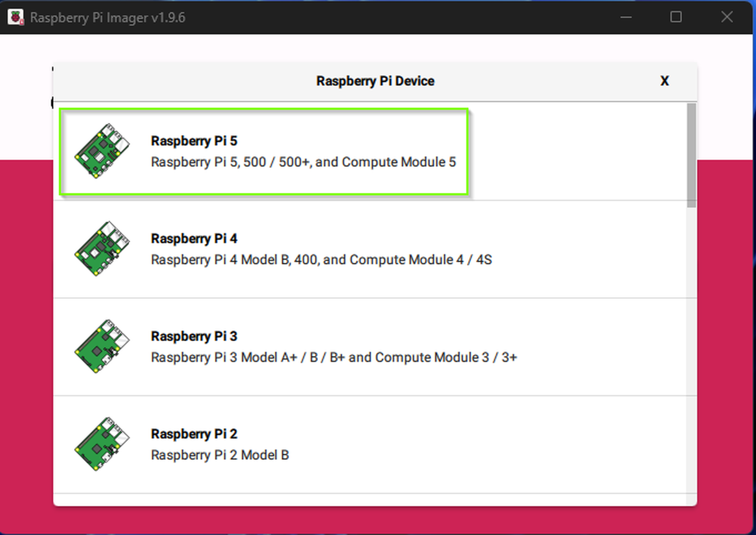Select the Raspberry Pi 5 heading

point(194,141)
